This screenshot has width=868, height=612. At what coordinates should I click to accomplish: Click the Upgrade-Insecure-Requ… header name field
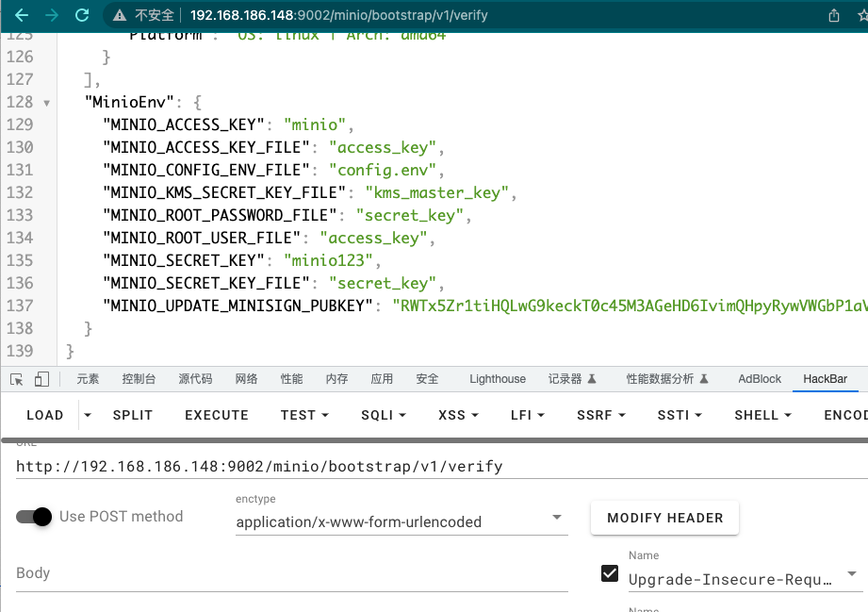click(730, 579)
